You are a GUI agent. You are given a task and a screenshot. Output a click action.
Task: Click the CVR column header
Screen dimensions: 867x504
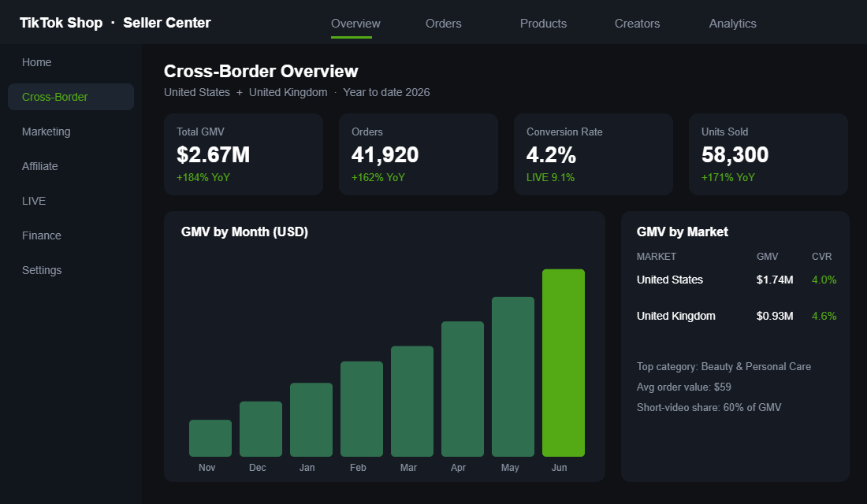(x=821, y=257)
